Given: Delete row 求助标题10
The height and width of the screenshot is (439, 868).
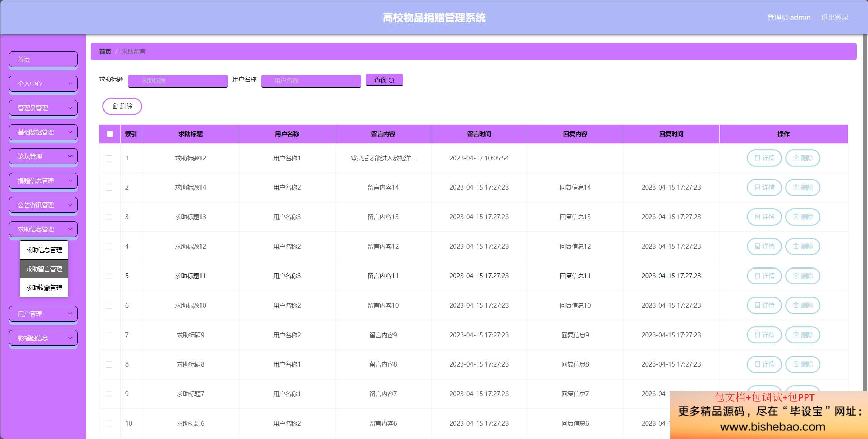Looking at the screenshot, I should click(x=803, y=305).
